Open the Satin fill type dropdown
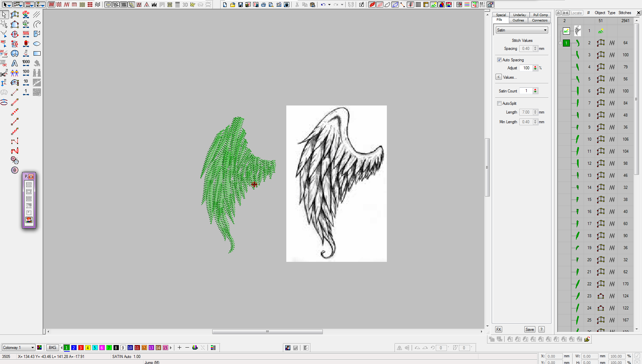Viewport: 642px width, 364px height. click(x=522, y=30)
